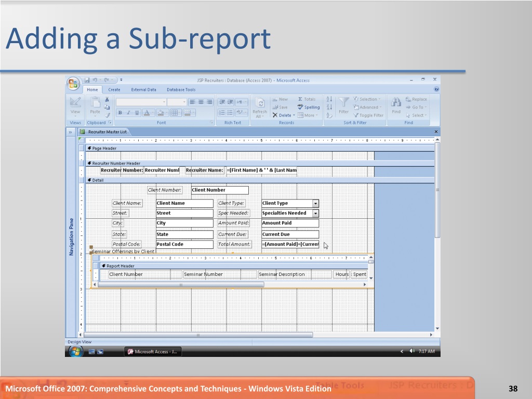Open the Delete dropdown arrow
The image size is (532, 399).
point(294,115)
